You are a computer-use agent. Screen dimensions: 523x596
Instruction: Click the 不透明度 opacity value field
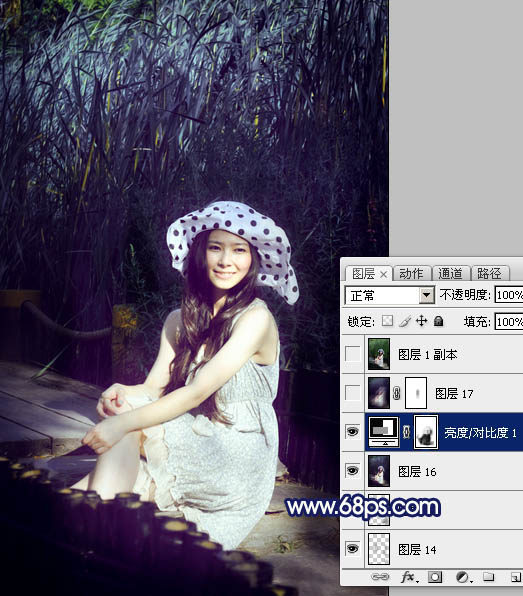[509, 295]
